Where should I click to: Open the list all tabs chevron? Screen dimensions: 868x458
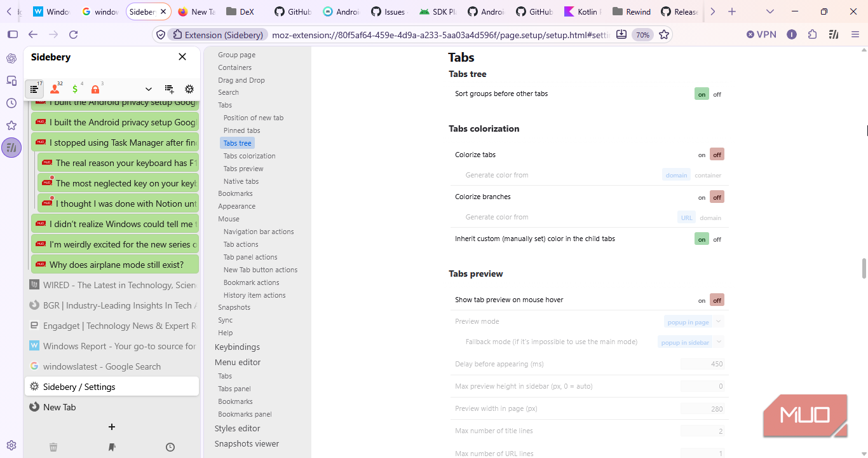(770, 11)
